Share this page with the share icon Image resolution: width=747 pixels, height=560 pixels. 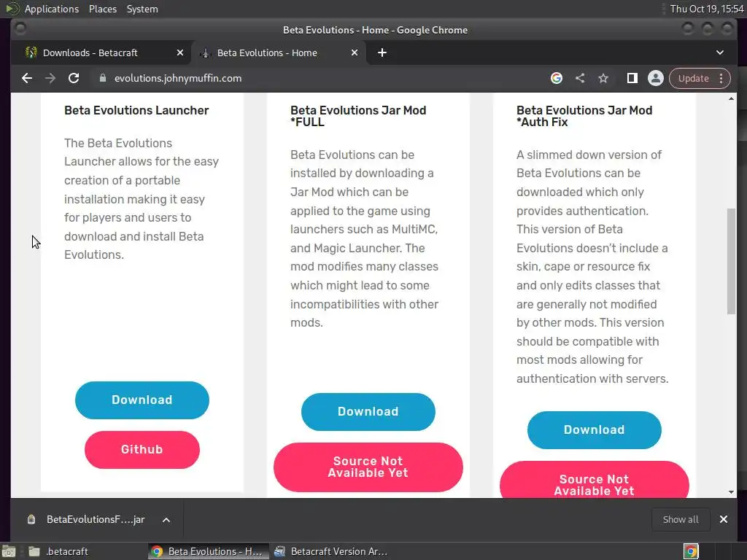[x=580, y=78]
